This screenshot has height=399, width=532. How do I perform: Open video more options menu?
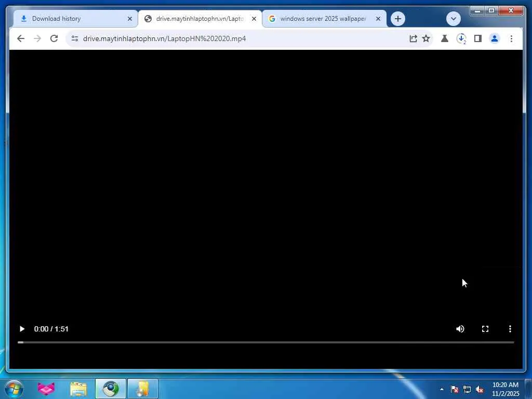point(510,329)
